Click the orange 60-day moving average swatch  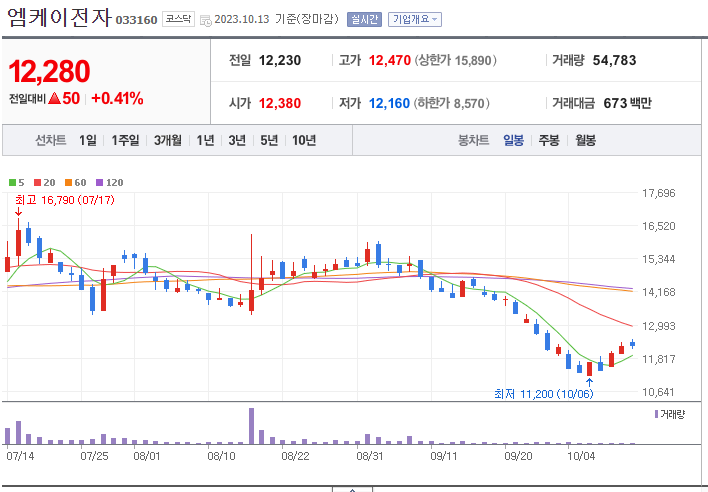point(68,183)
